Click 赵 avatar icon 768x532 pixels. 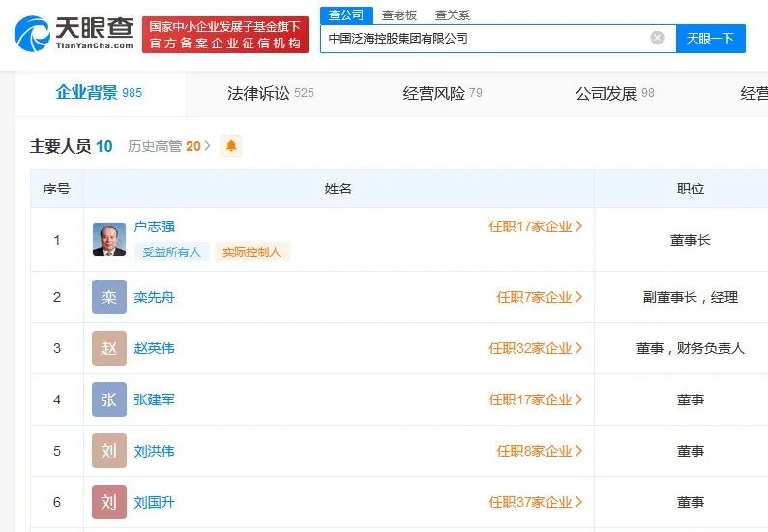pos(108,348)
